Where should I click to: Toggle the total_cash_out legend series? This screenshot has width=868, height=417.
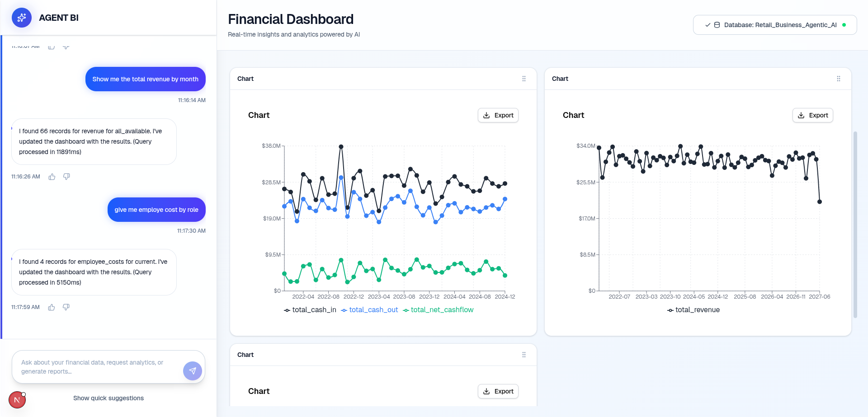(369, 310)
